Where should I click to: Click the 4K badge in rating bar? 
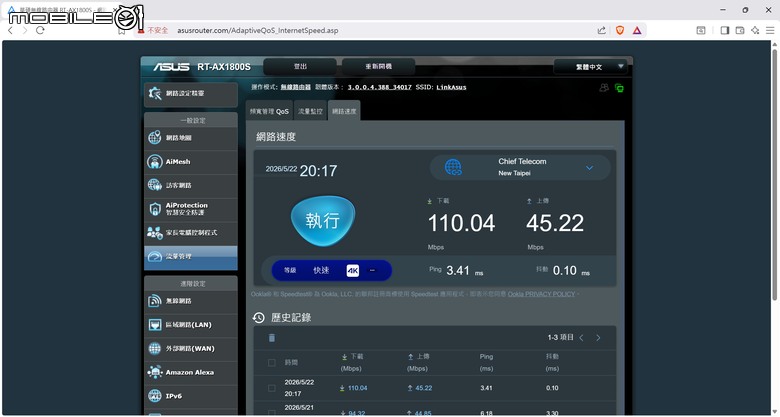353,271
